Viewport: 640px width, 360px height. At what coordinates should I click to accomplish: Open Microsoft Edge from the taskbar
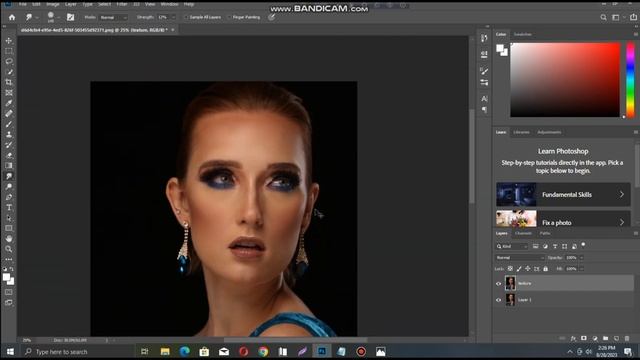pyautogui.click(x=184, y=351)
